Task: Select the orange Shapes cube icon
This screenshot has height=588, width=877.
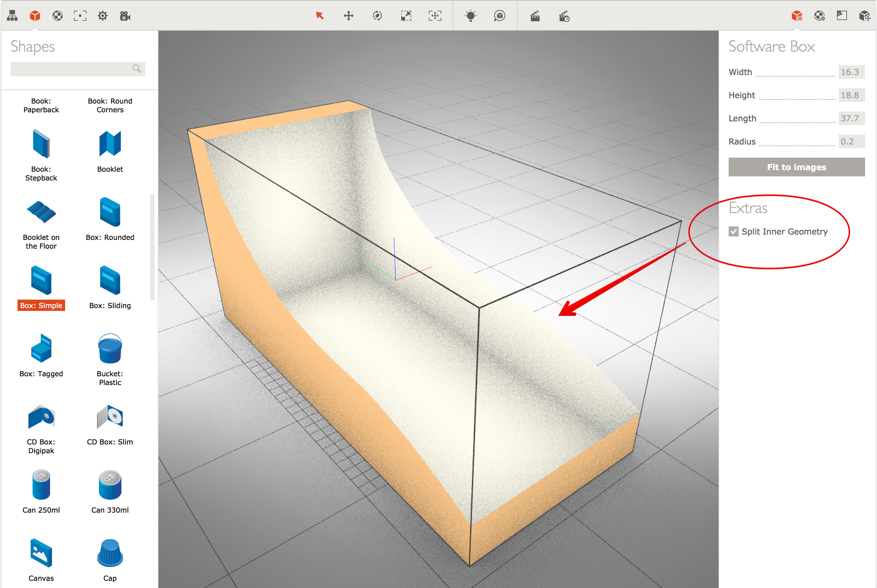Action: click(35, 16)
